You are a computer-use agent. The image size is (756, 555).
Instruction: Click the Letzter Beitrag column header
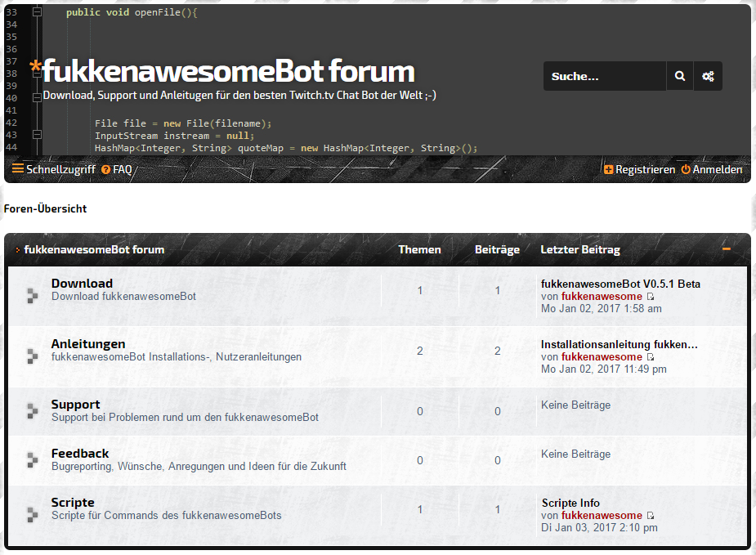pyautogui.click(x=580, y=250)
